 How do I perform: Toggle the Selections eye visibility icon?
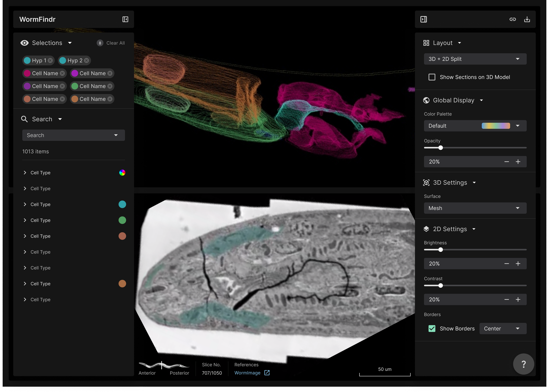coord(25,43)
